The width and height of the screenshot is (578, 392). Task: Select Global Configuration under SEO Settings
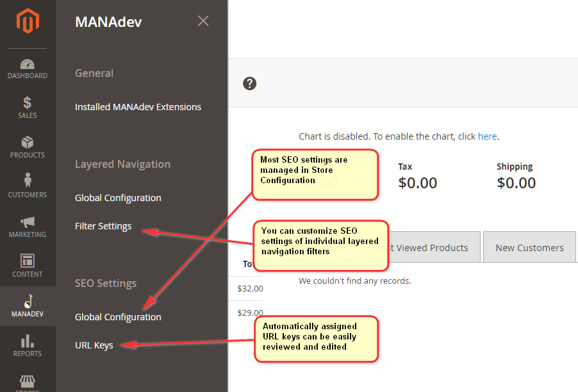[118, 316]
